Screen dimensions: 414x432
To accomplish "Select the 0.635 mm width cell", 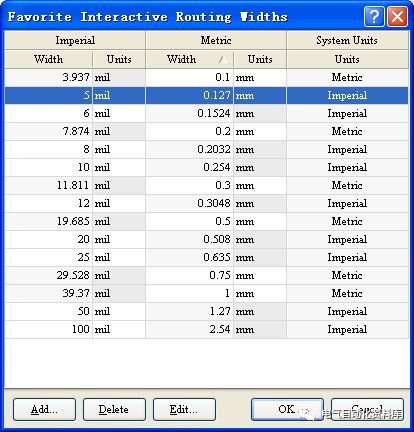I will pyautogui.click(x=189, y=257).
